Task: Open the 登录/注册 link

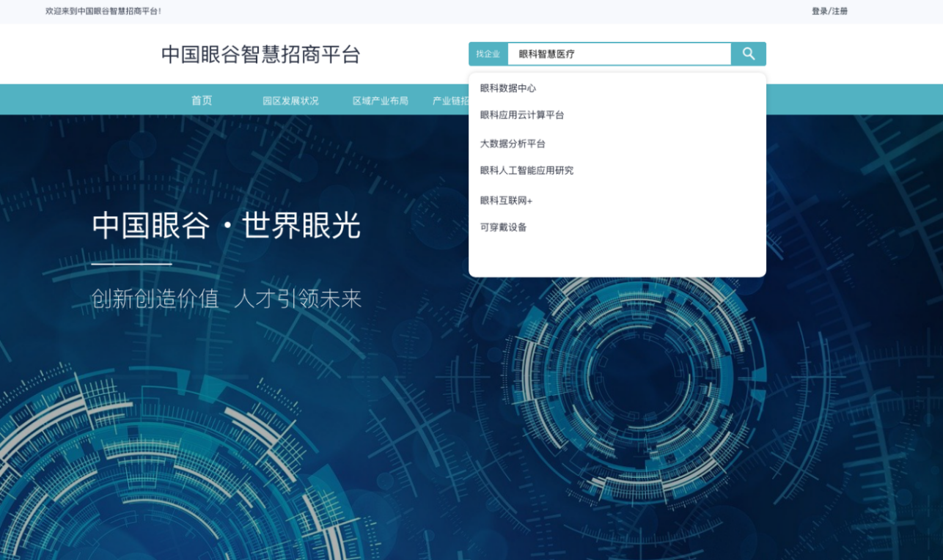Action: 829,11
